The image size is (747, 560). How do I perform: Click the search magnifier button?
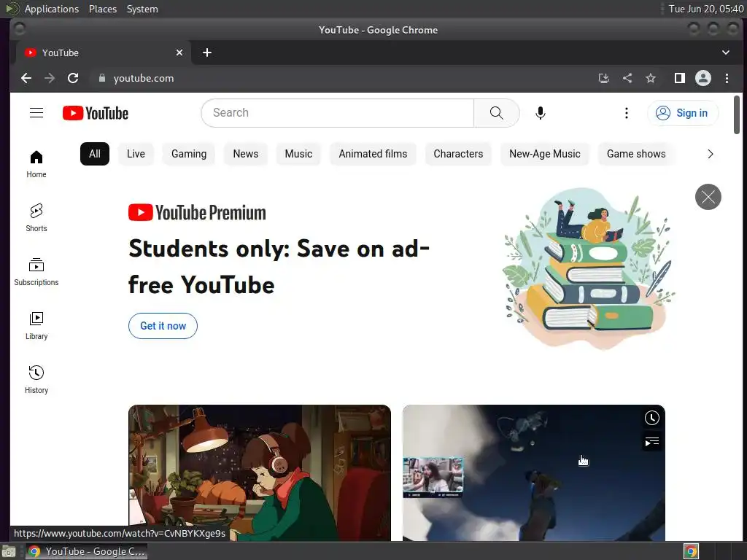[496, 113]
